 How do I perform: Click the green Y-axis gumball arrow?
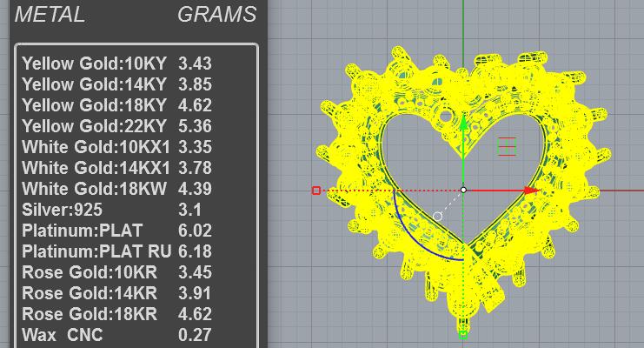click(464, 123)
